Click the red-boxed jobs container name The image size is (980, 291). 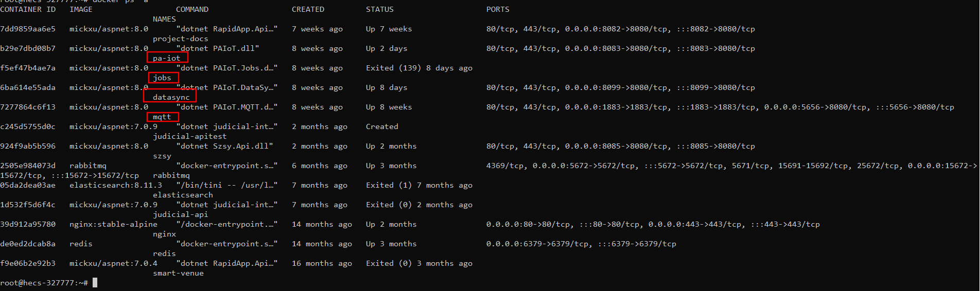click(x=162, y=78)
